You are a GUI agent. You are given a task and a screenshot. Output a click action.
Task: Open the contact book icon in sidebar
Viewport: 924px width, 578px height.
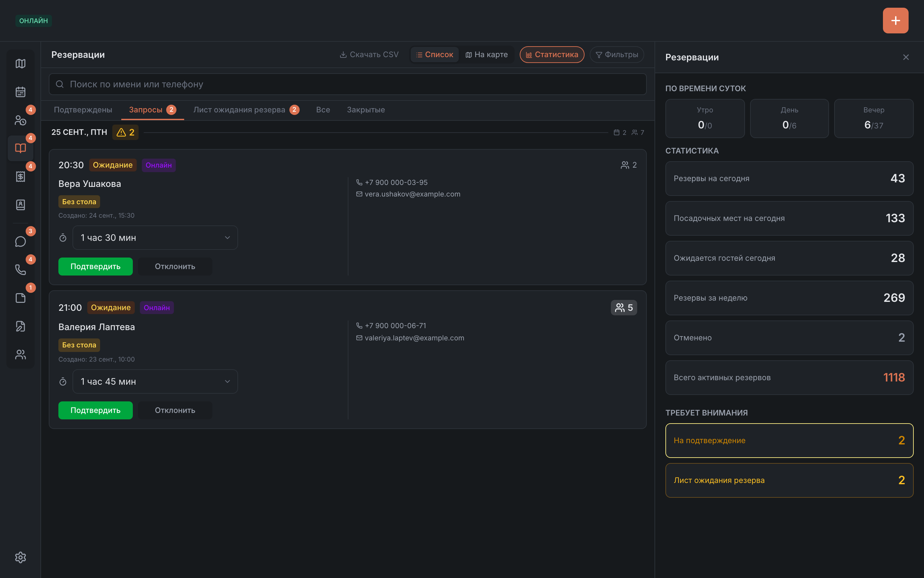(20, 205)
